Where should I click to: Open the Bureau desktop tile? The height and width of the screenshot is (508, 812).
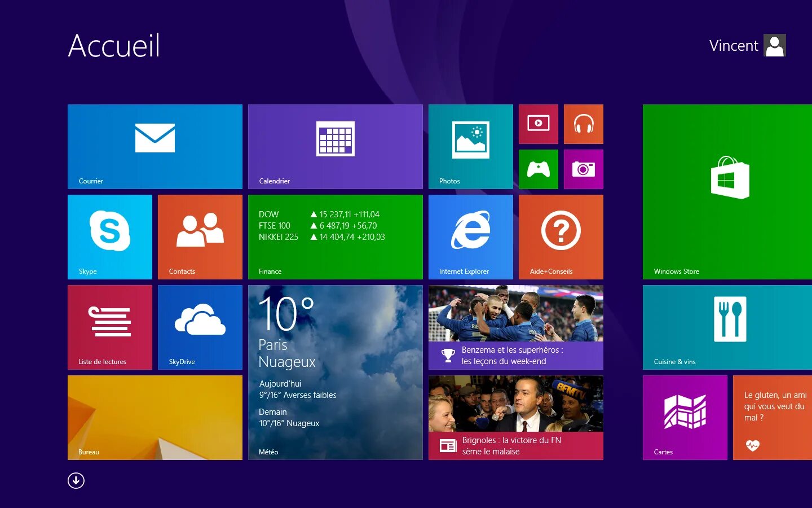click(x=155, y=418)
